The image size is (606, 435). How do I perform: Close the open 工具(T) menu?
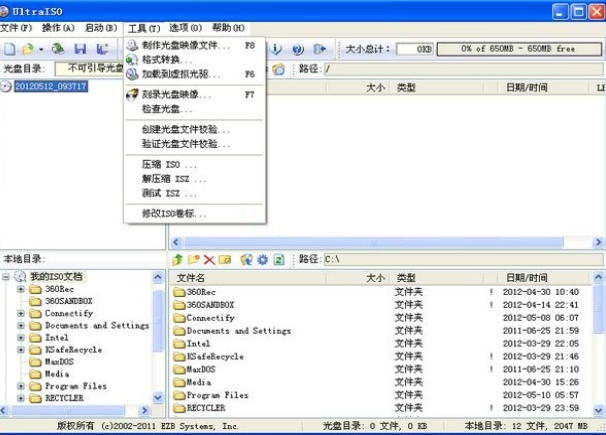[144, 29]
